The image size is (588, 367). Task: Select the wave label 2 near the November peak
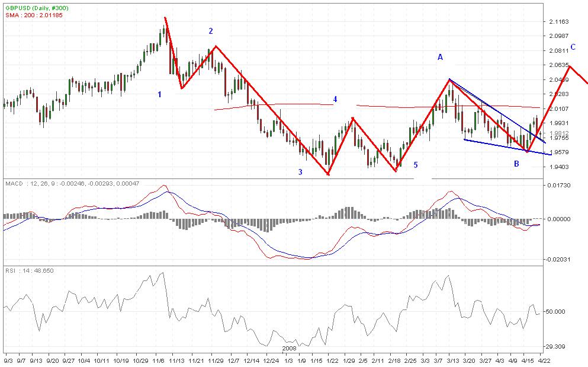tap(211, 31)
